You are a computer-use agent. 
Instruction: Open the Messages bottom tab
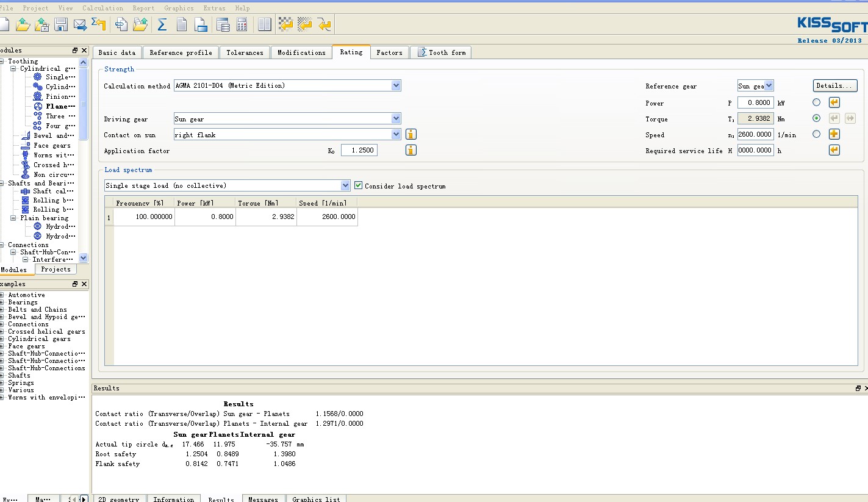pos(263,499)
